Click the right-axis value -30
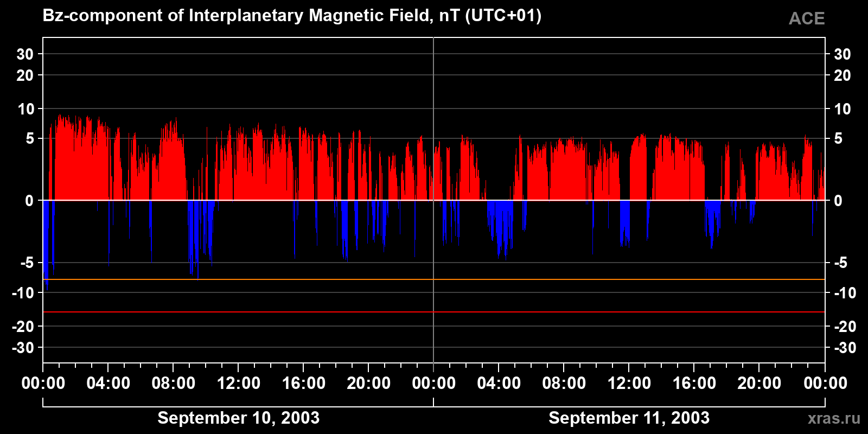The image size is (868, 434). click(845, 348)
